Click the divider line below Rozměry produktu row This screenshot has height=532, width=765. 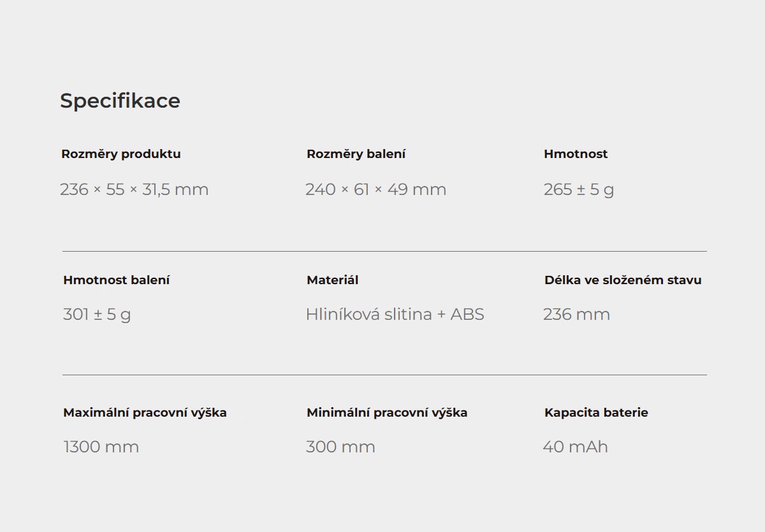click(x=384, y=251)
